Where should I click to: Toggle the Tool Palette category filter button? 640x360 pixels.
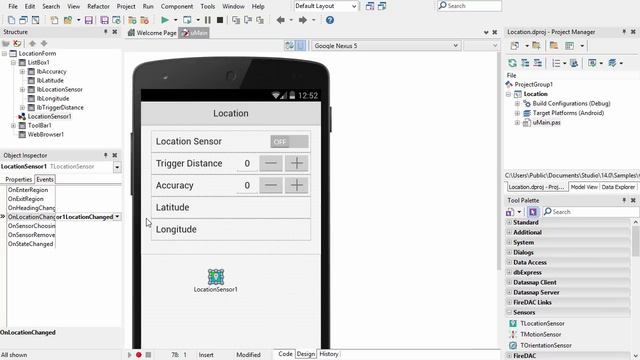point(533,212)
